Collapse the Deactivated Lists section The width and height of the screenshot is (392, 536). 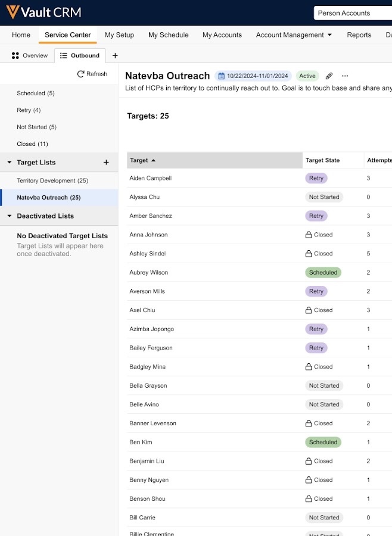click(x=10, y=216)
